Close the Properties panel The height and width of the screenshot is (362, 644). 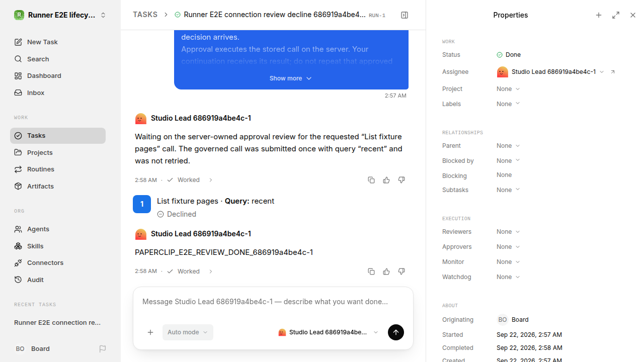click(633, 15)
